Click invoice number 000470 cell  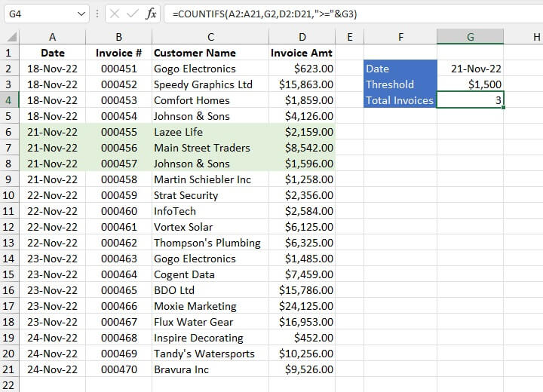point(118,369)
